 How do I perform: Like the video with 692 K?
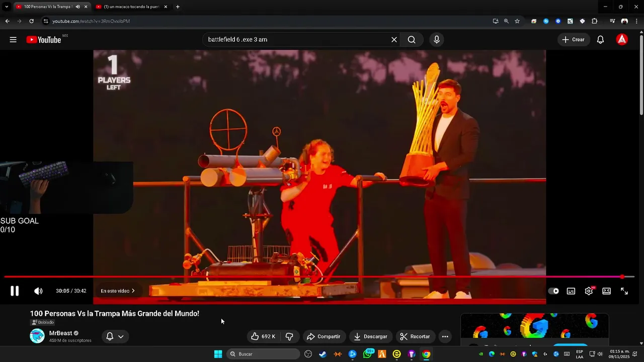pos(264,336)
